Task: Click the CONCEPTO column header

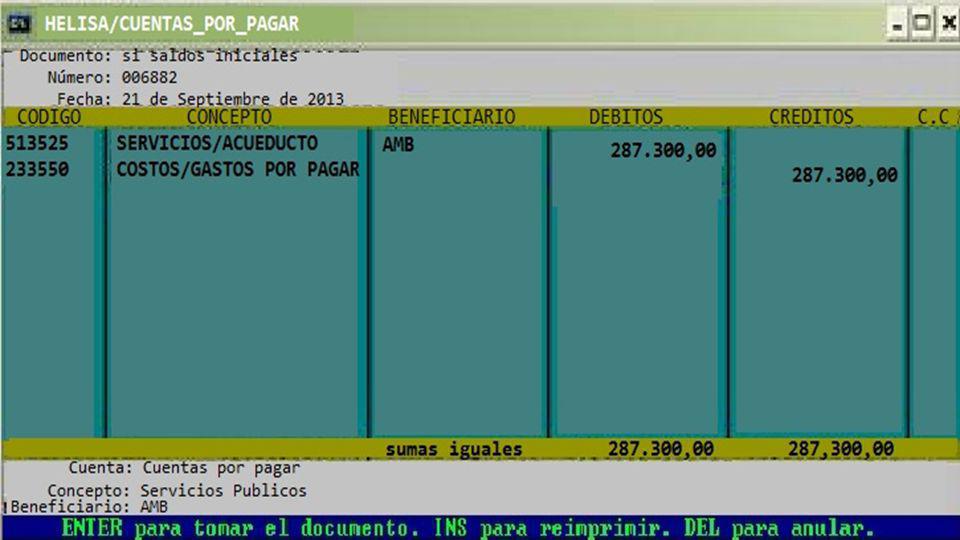Action: (229, 117)
